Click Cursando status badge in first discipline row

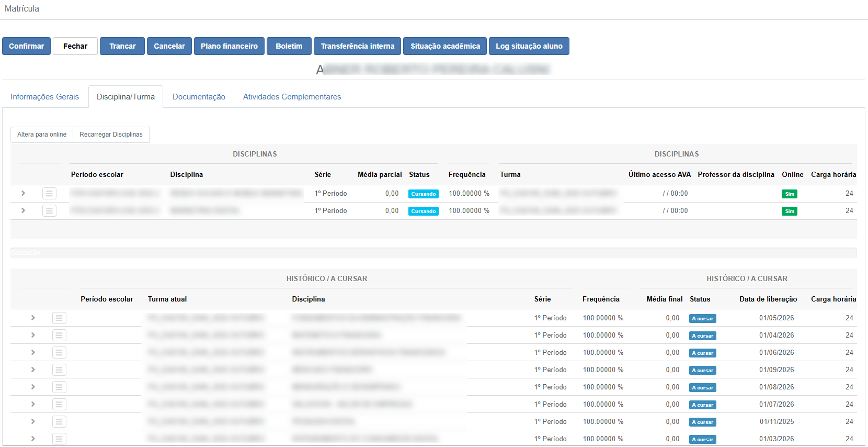[423, 194]
